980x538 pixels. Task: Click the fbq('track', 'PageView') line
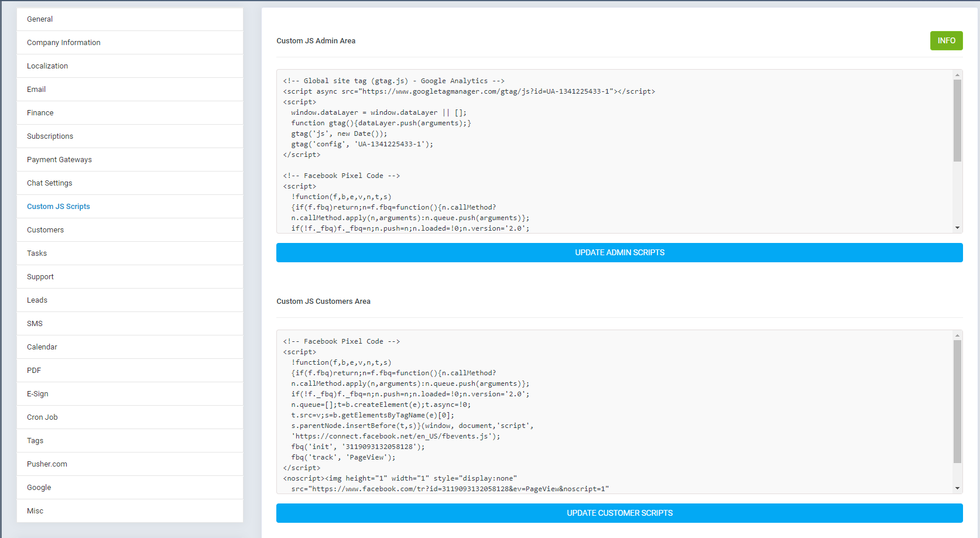click(x=343, y=457)
